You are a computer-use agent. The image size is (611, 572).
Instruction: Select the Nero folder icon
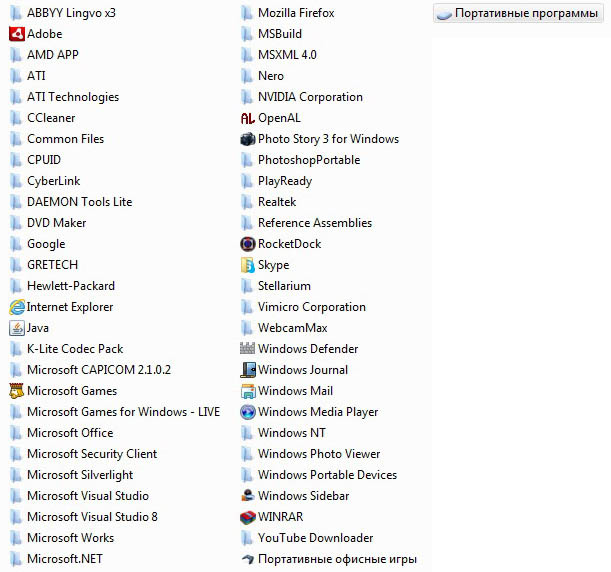click(247, 76)
